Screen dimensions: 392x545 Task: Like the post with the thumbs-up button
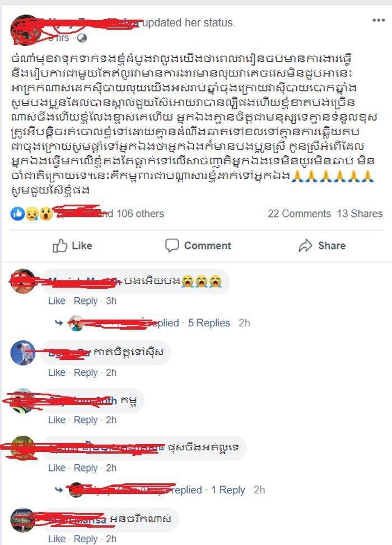pyautogui.click(x=72, y=246)
